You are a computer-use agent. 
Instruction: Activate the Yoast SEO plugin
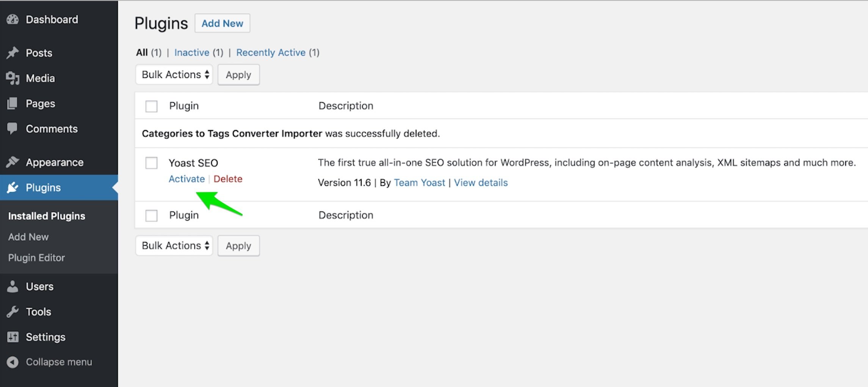pos(186,179)
